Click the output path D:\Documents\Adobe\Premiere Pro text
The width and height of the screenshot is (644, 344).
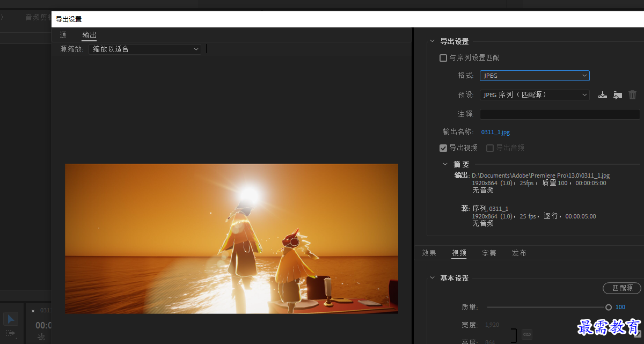coord(540,176)
